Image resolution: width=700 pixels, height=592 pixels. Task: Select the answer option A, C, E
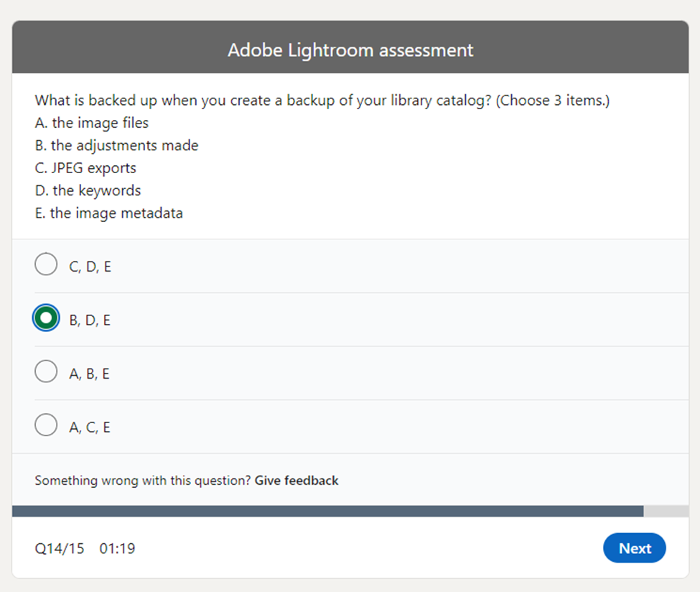pos(45,425)
